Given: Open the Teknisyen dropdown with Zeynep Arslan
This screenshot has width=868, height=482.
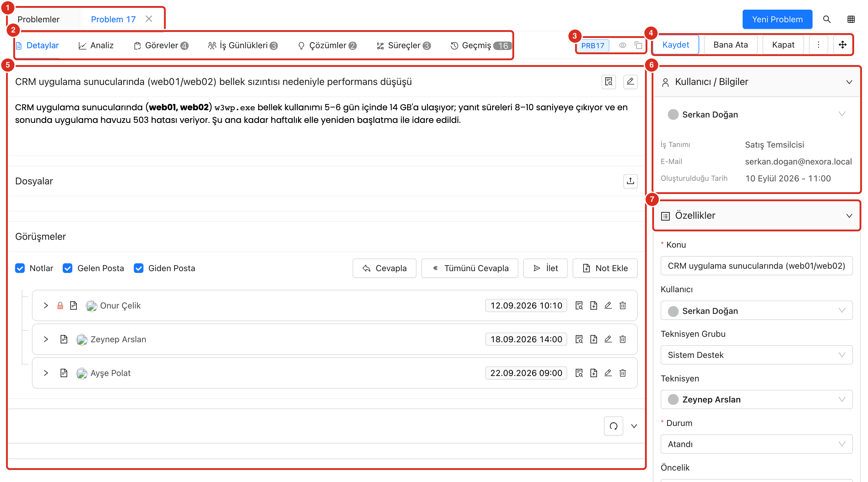Looking at the screenshot, I should [756, 399].
